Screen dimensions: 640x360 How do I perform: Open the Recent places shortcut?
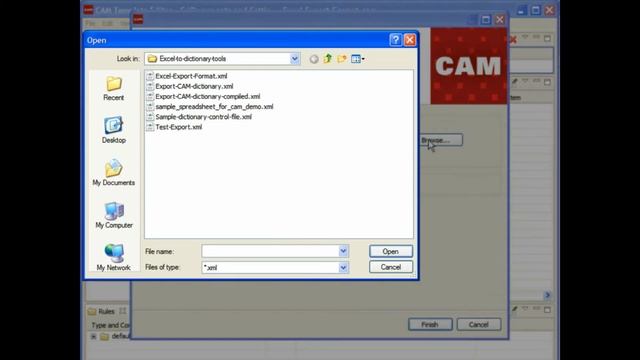click(x=113, y=88)
